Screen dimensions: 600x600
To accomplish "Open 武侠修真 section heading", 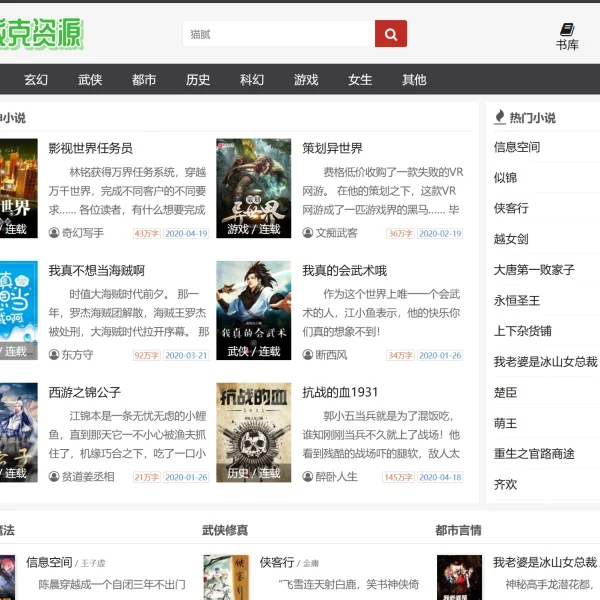I will [225, 530].
